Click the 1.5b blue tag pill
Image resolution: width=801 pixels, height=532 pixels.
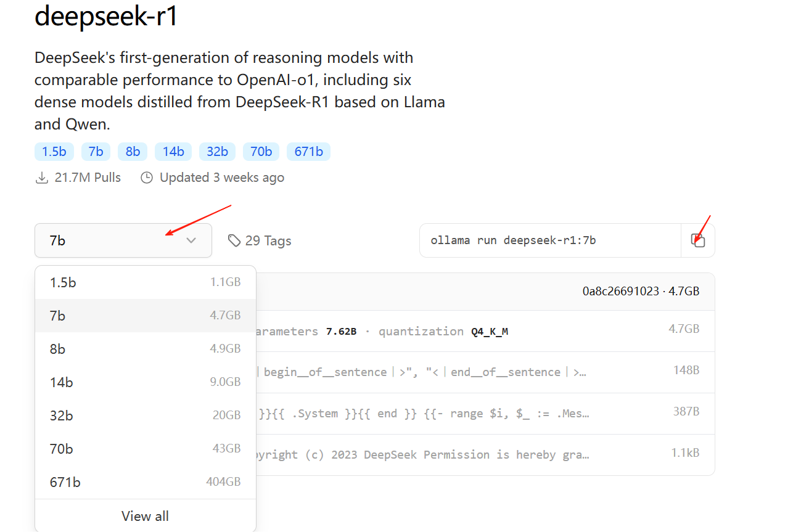(54, 151)
